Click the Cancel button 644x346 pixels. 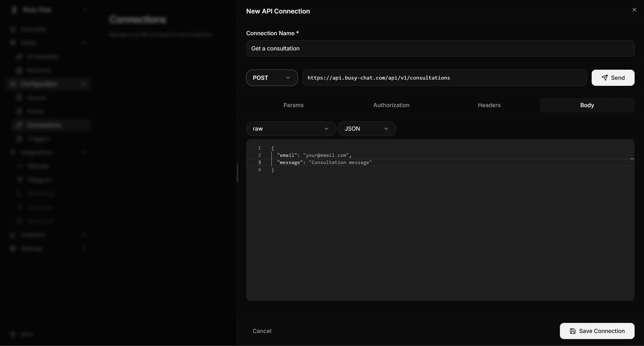pyautogui.click(x=262, y=331)
